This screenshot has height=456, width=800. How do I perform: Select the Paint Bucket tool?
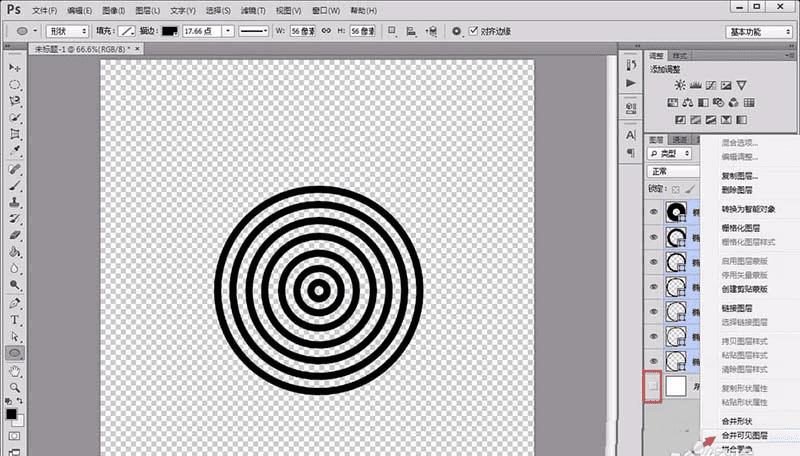[15, 252]
